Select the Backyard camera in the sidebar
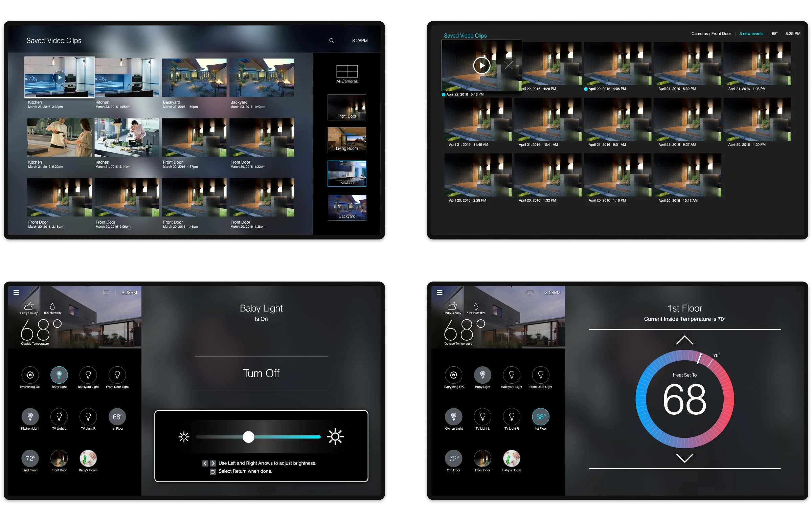812x521 pixels. pos(347,207)
